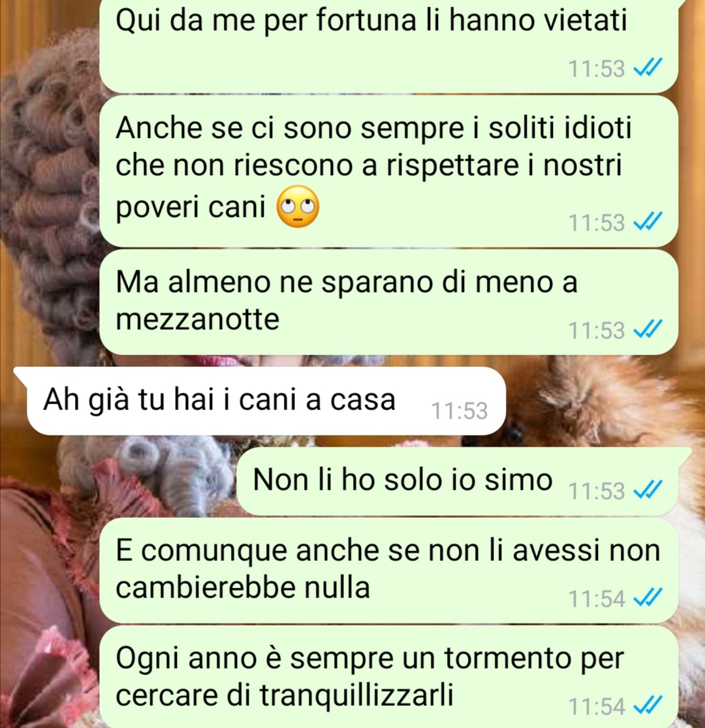The width and height of the screenshot is (705, 728).
Task: Tap blue double-check on "soliti idioti" message
Action: [648, 222]
